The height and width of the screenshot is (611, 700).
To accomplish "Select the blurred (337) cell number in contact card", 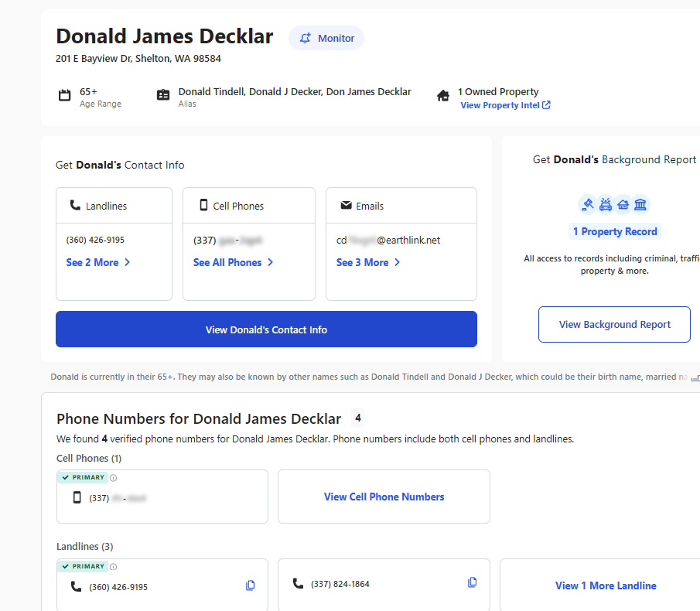I will pos(227,241).
